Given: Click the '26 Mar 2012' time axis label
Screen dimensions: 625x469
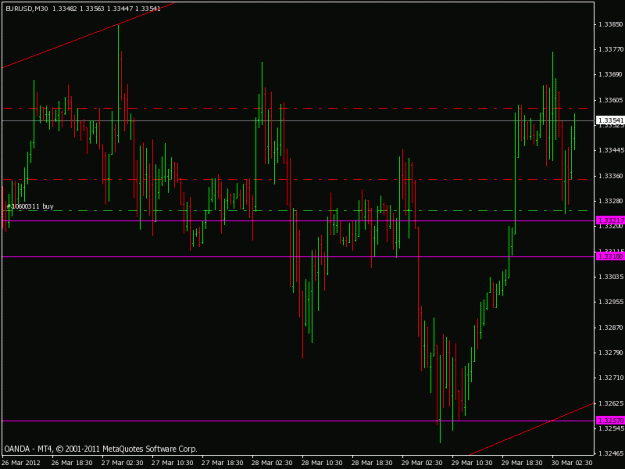Looking at the screenshot, I should pyautogui.click(x=21, y=463).
